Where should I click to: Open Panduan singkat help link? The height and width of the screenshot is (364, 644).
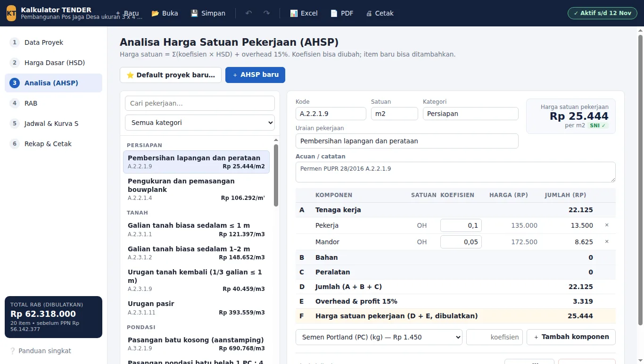point(41,351)
